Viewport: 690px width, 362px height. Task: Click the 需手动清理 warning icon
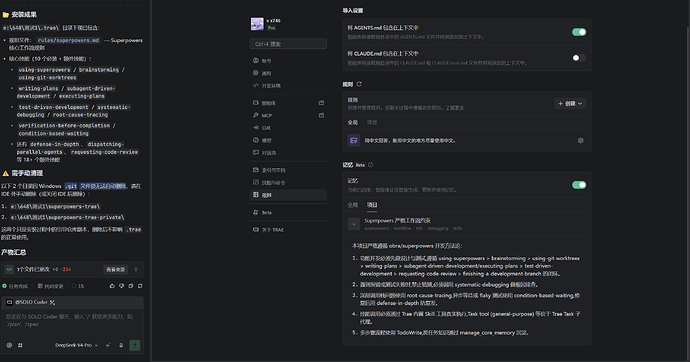6,173
